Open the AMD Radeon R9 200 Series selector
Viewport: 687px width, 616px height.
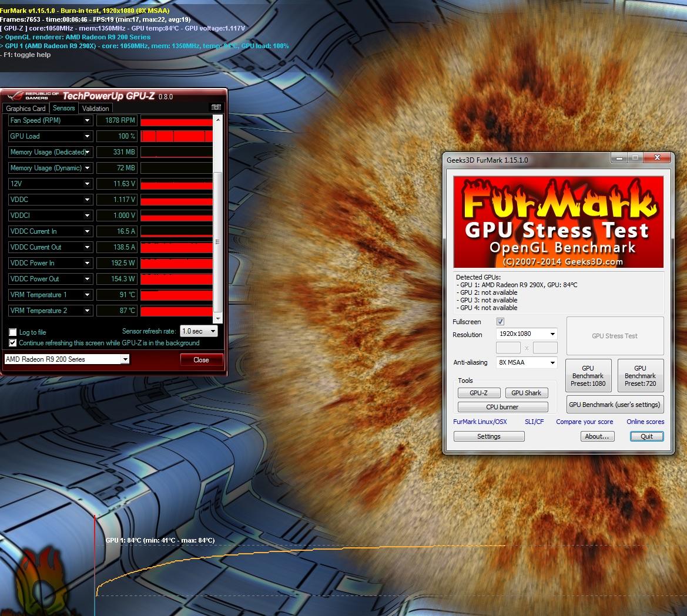pos(66,359)
